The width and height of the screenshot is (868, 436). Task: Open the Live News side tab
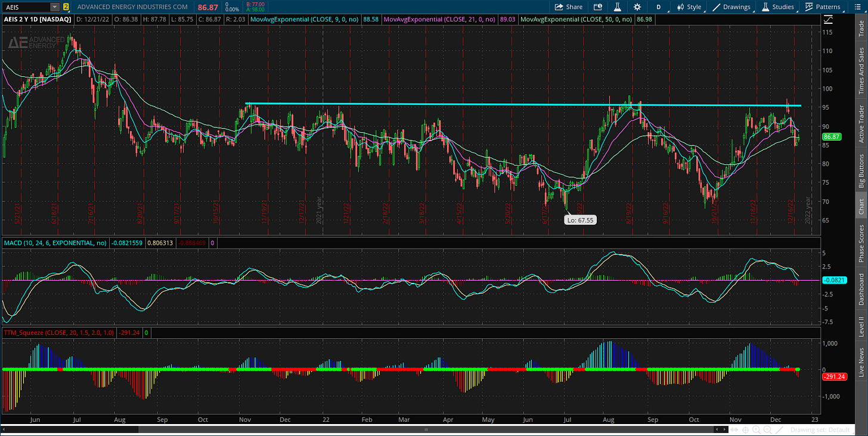(861, 362)
